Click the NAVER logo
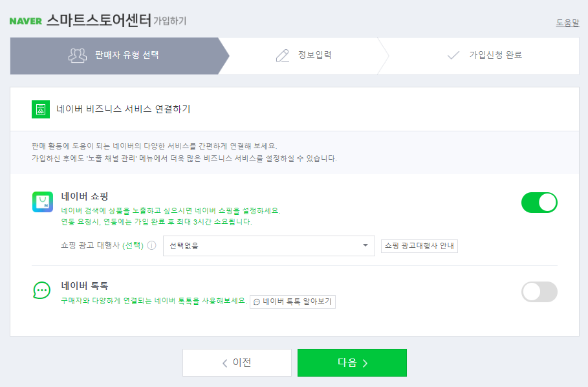The image size is (588, 387). click(x=25, y=21)
